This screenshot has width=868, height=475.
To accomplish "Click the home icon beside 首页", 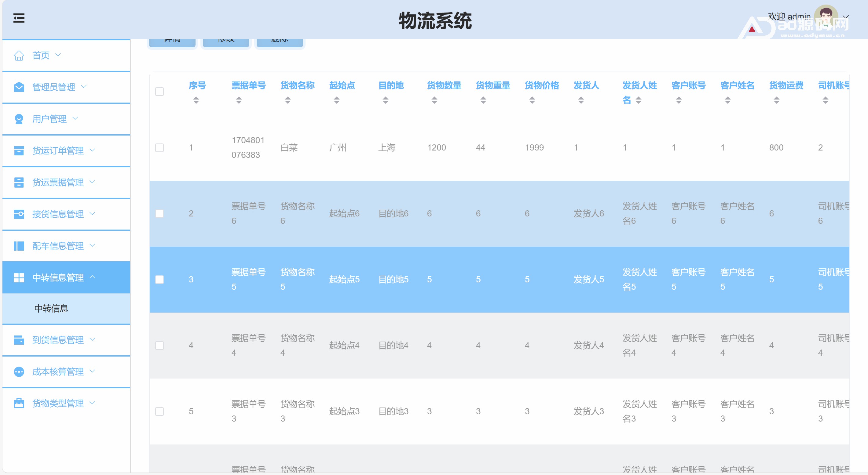I will [19, 55].
